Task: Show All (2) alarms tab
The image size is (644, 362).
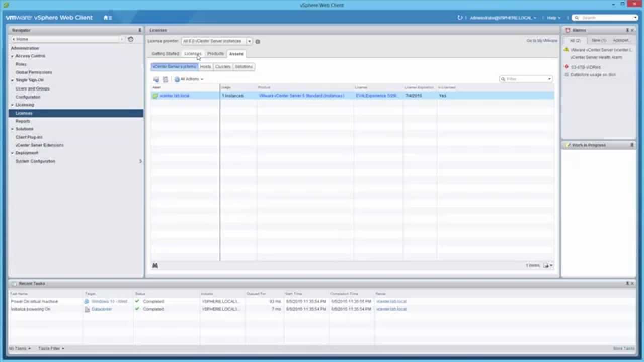Action: pos(575,40)
